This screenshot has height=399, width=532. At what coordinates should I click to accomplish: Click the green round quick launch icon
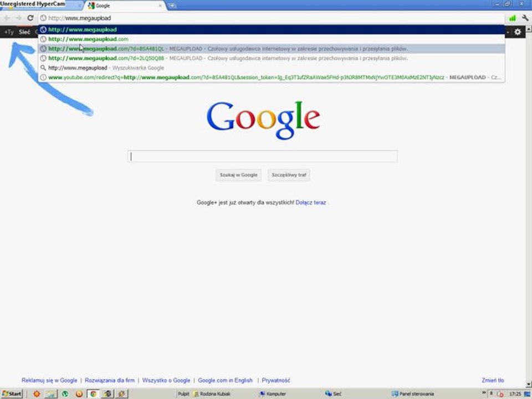pos(65,393)
